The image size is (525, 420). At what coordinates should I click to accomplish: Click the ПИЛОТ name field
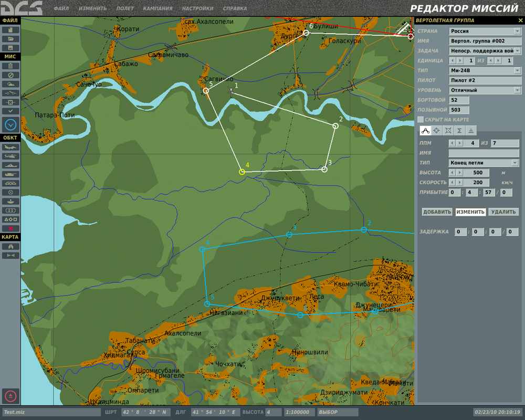(485, 80)
